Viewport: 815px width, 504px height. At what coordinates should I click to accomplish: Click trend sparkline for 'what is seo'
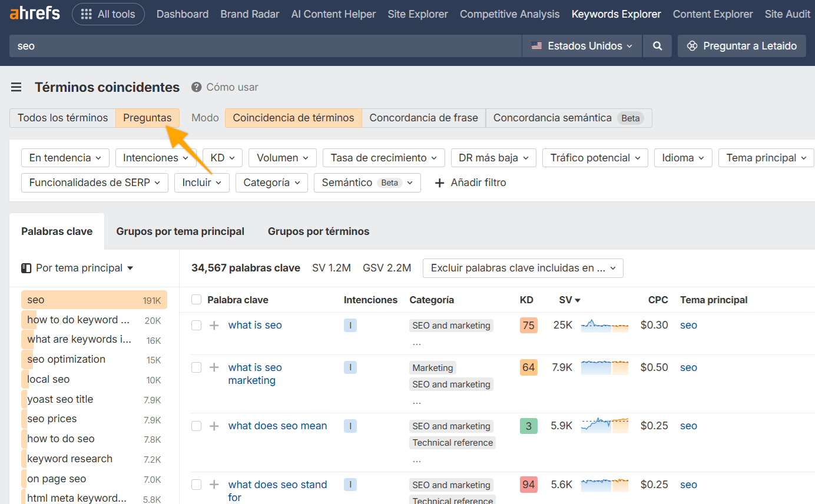pos(605,325)
